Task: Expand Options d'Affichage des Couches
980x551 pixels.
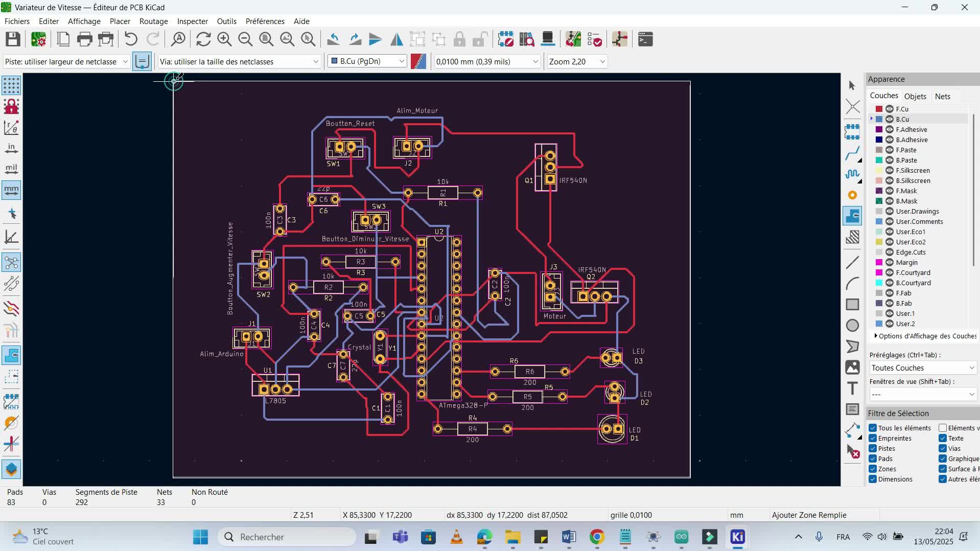Action: 925,336
